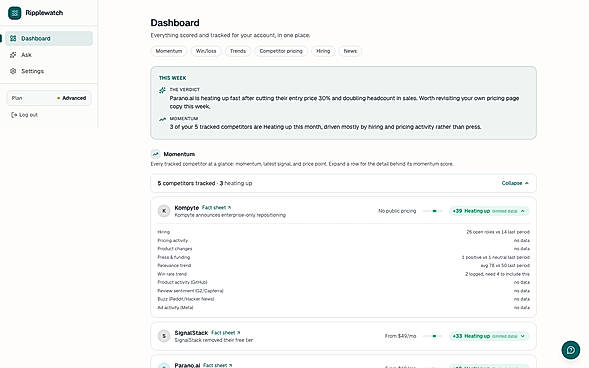Screen dimensions: 589x368
Task: Click '26 open roles vs 14 last period'
Action: [x=498, y=232]
